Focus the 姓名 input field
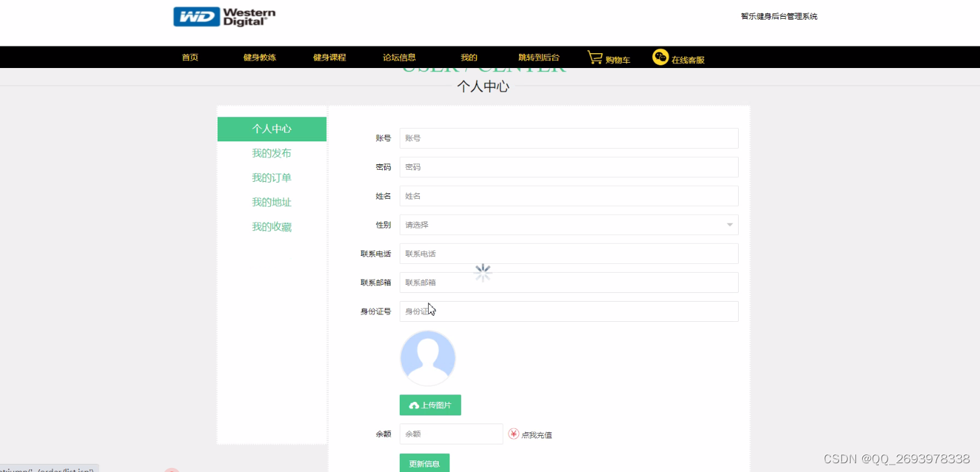 (569, 196)
